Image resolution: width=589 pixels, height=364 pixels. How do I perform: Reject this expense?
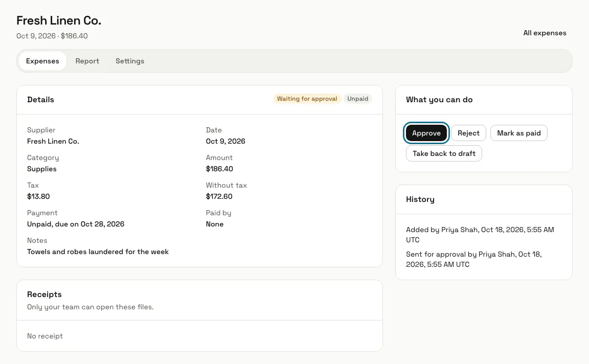468,133
